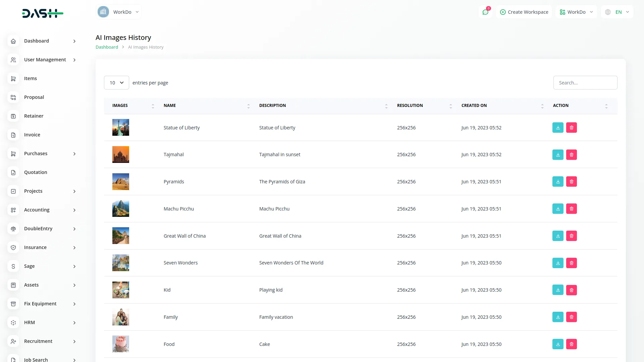Viewport: 644px width, 362px height.
Task: Download the Statue of Liberty image
Action: (558, 128)
